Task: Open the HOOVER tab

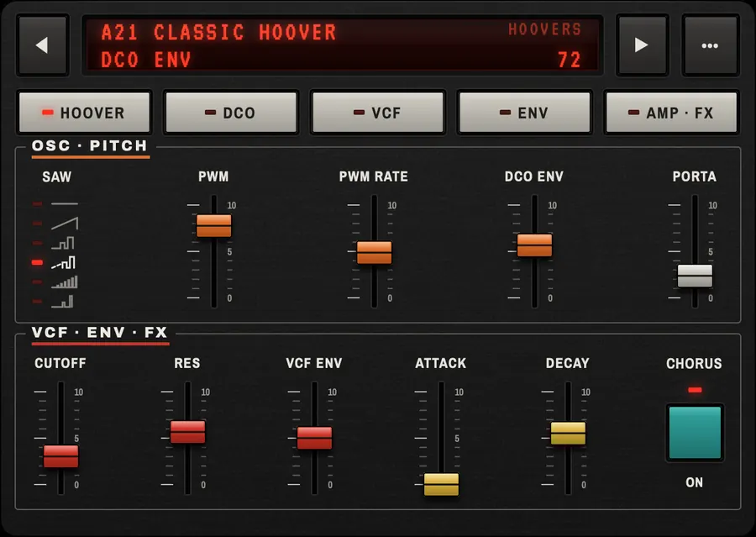Action: (x=85, y=113)
